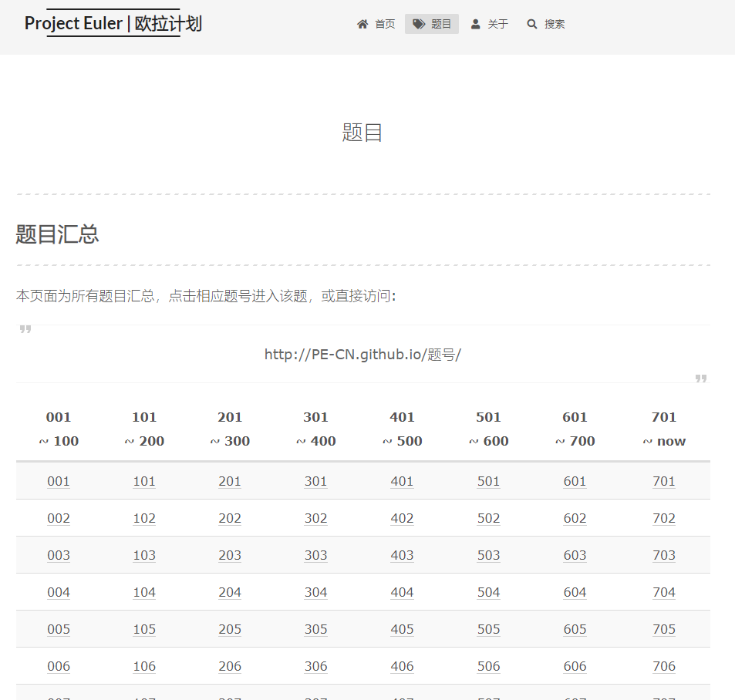
Task: Visit problem 004 page
Action: pos(59,592)
